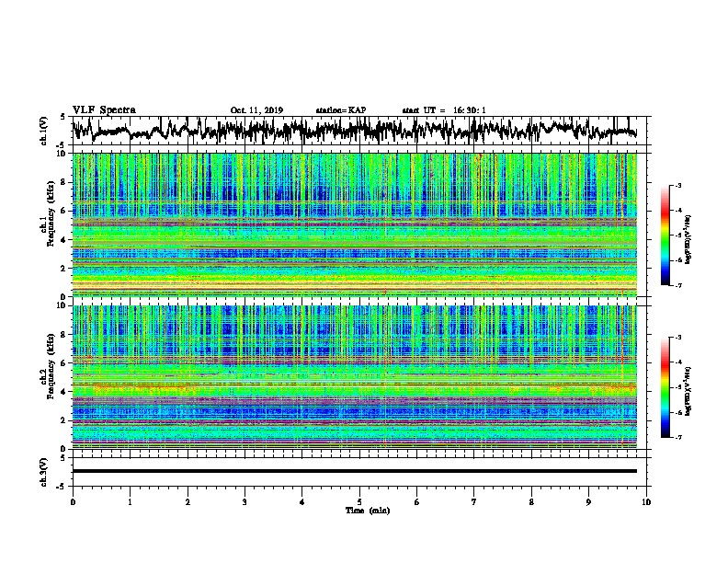The image size is (728, 563).
Task: Click the time axis tick label "0"
Action: (73, 502)
